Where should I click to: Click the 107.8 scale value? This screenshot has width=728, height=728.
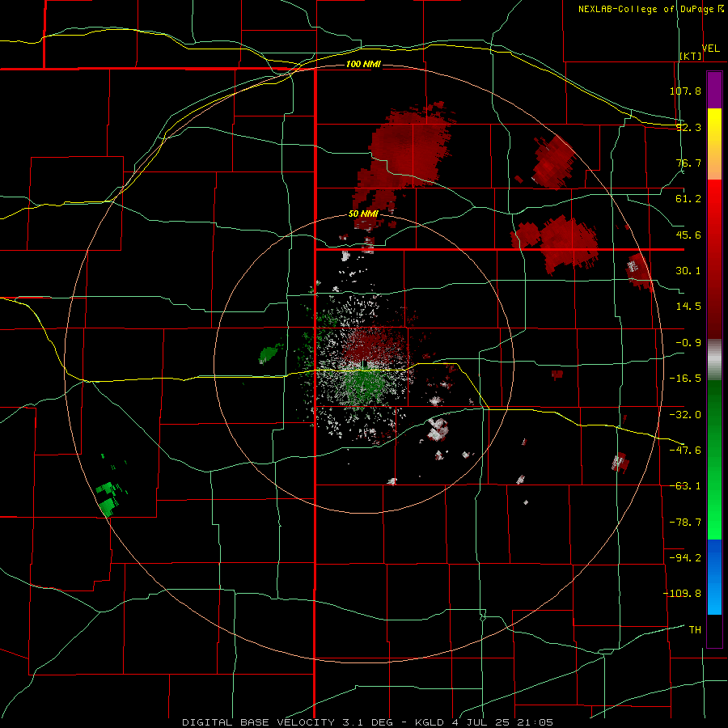pyautogui.click(x=685, y=91)
